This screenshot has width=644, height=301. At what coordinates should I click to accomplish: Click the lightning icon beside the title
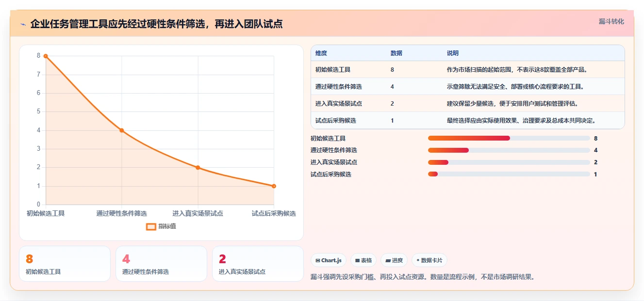click(23, 24)
